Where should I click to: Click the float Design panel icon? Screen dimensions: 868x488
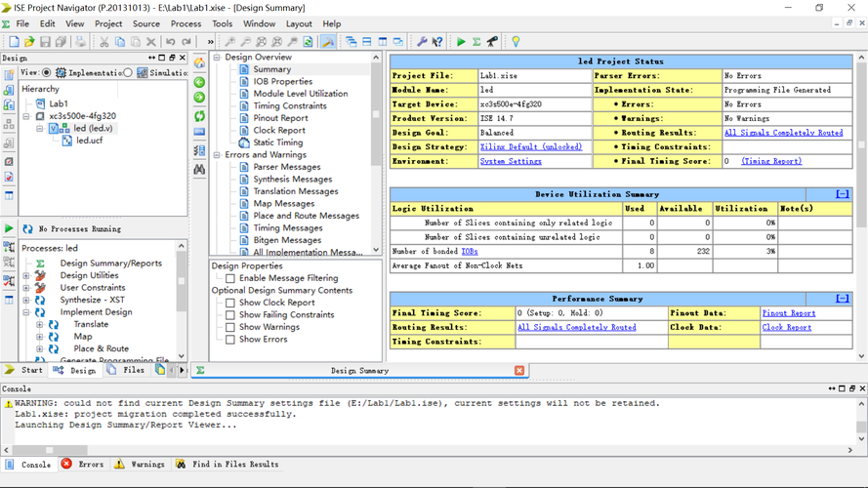click(x=172, y=58)
